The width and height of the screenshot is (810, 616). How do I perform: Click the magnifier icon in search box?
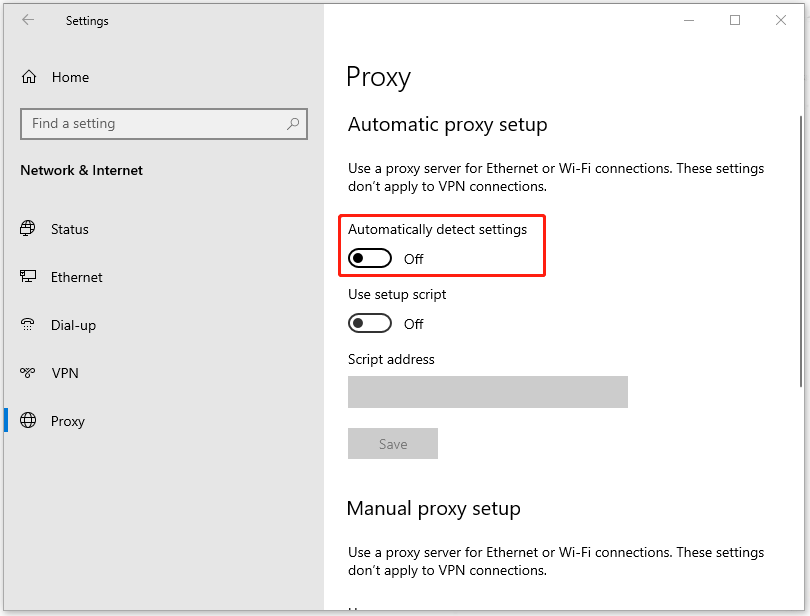click(x=291, y=123)
